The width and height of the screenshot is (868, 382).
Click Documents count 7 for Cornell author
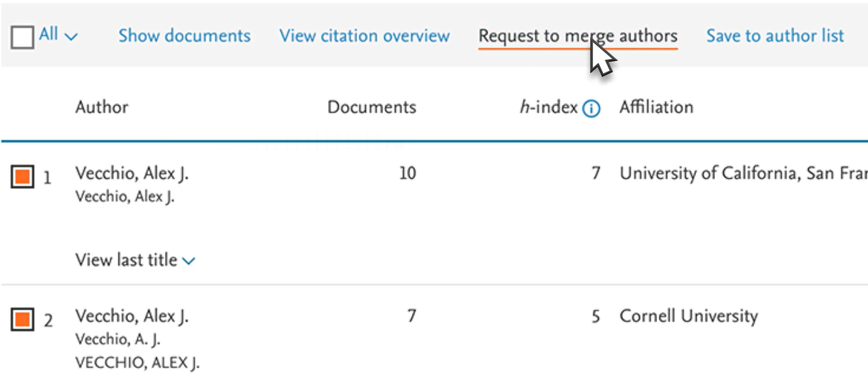(x=411, y=315)
